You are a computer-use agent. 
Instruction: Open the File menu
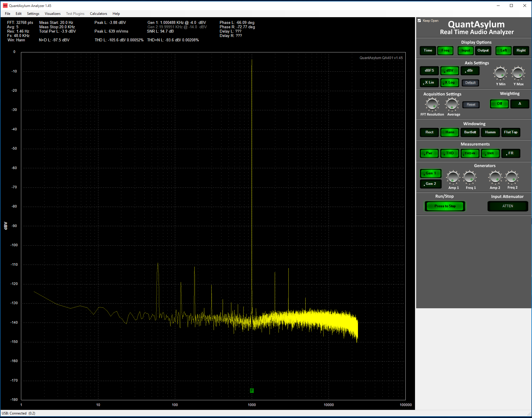[x=8, y=14]
